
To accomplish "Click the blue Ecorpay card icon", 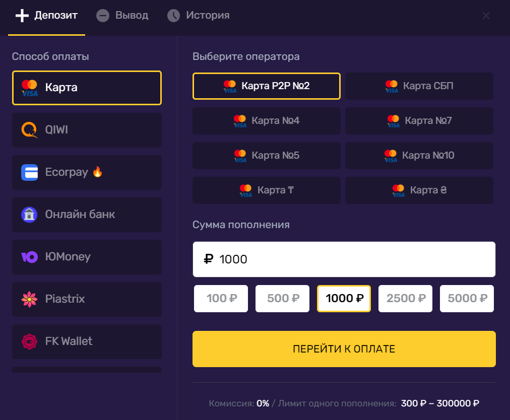I will point(29,172).
